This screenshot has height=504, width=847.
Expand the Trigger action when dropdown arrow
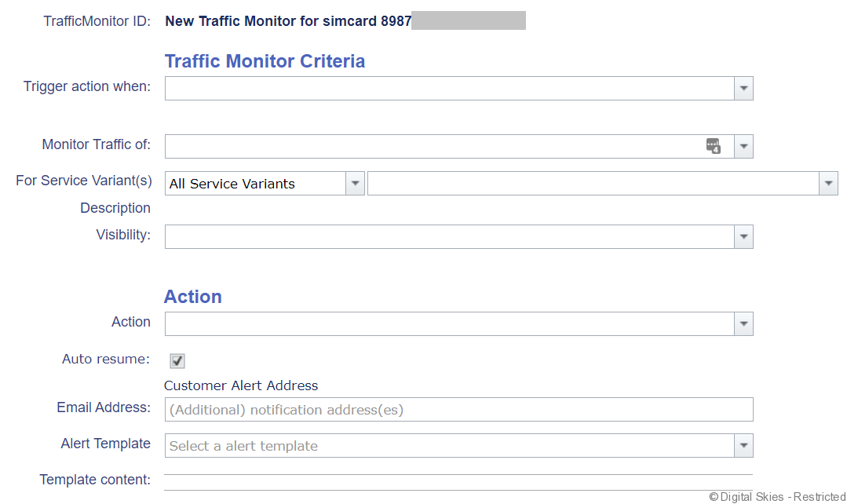pyautogui.click(x=743, y=88)
